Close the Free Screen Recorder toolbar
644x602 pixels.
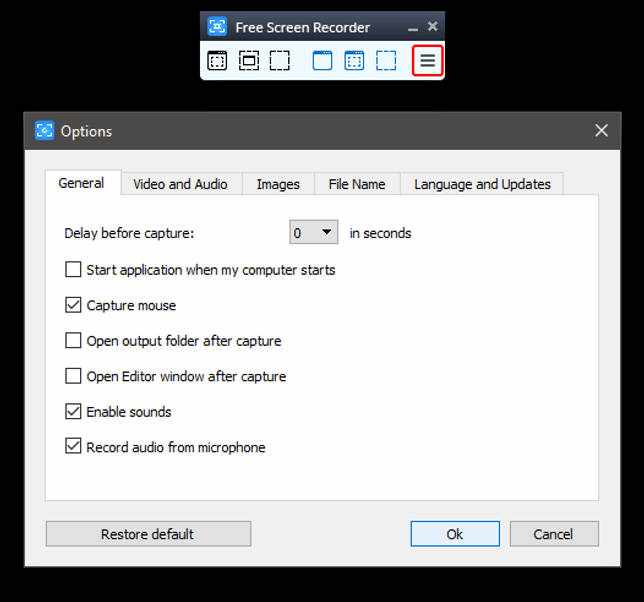click(x=432, y=26)
